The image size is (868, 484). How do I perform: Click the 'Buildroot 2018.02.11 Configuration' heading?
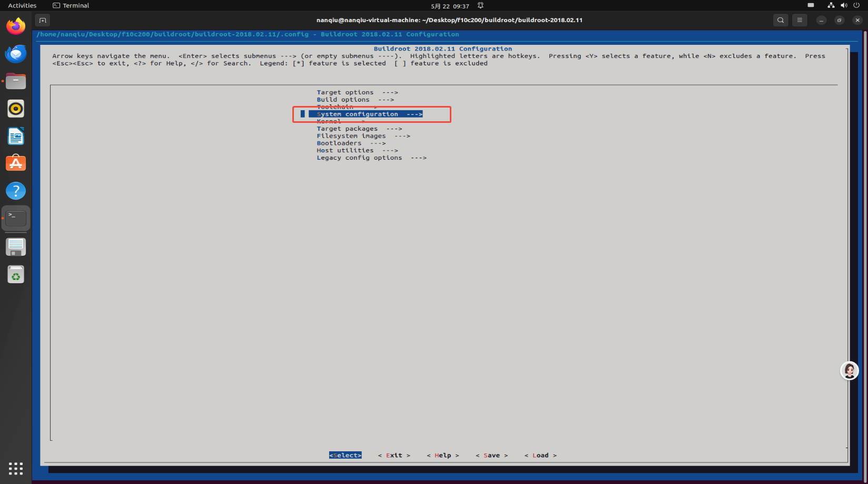coord(443,49)
